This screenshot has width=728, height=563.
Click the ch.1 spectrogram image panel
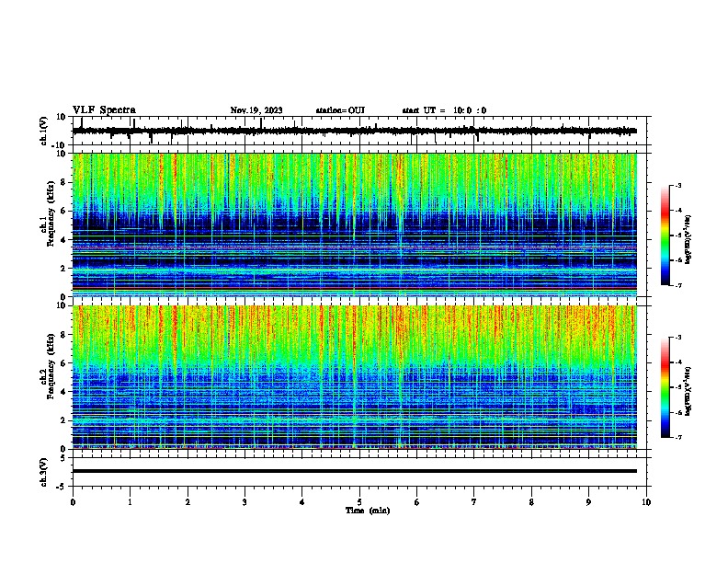pos(354,224)
